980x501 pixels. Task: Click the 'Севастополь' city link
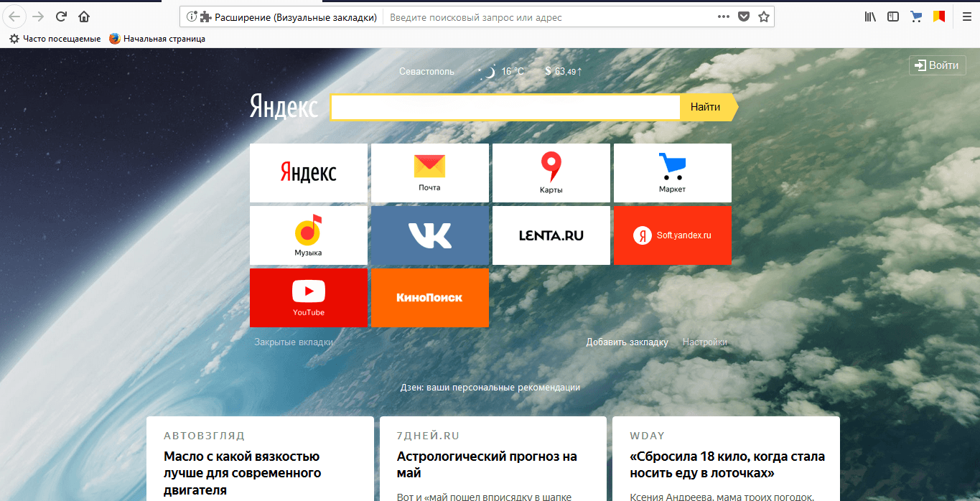tap(426, 71)
